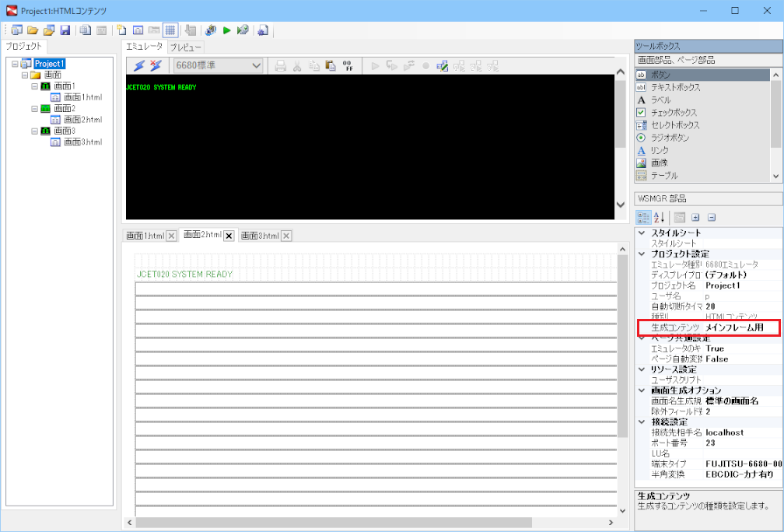Screen dimensions: 784x532
Task: Click the run with check icon after play
Action: coord(243,30)
